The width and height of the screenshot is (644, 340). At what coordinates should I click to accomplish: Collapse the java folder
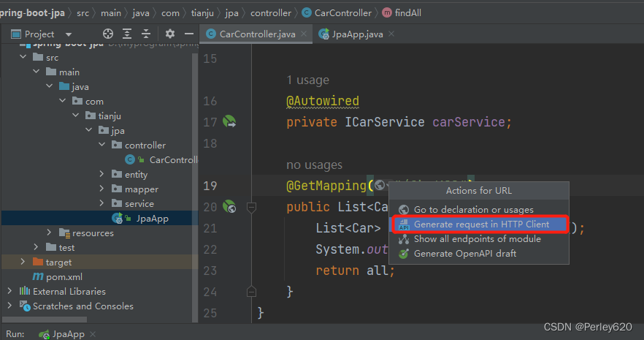[x=50, y=86]
